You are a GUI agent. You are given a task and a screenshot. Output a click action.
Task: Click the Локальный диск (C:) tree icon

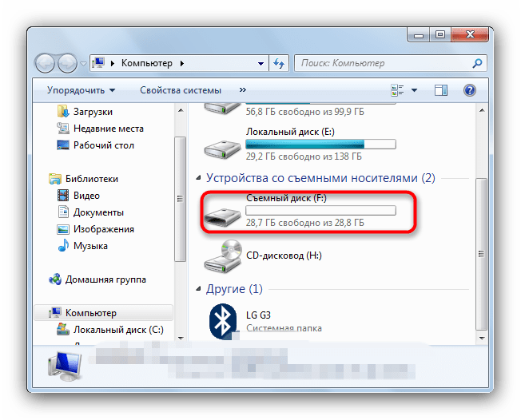coord(63,329)
